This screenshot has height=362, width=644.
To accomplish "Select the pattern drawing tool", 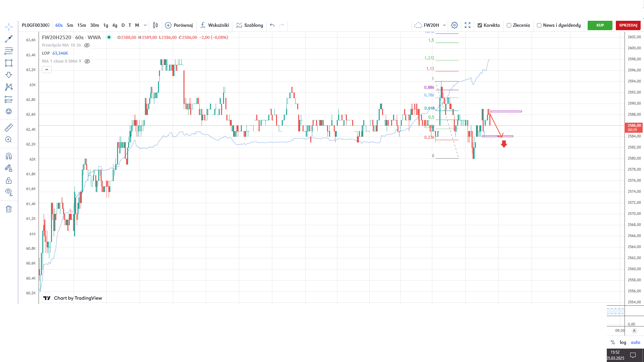I will tap(9, 87).
